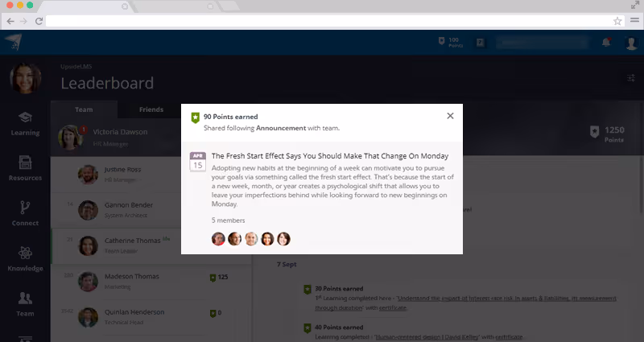Click the fourth member avatar in popup
Viewport: 644px width, 342px height.
[x=267, y=239]
